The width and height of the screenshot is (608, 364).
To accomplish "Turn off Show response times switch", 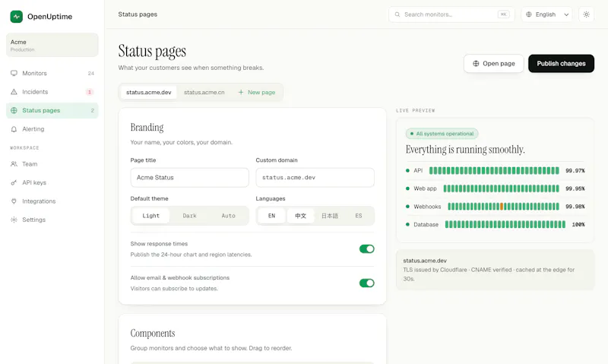I will coord(366,248).
